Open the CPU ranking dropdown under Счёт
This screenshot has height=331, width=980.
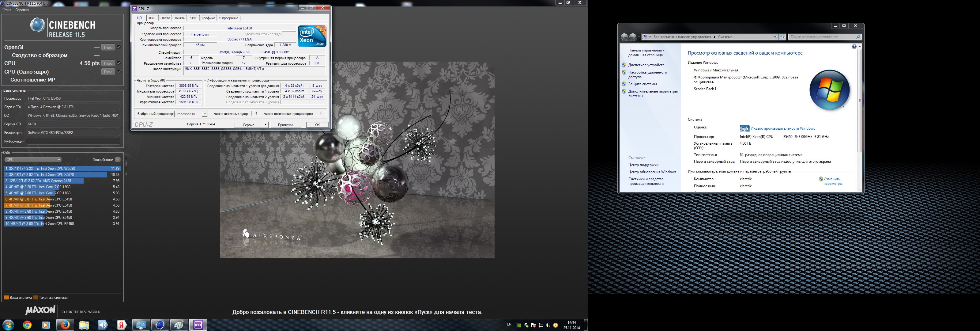33,160
